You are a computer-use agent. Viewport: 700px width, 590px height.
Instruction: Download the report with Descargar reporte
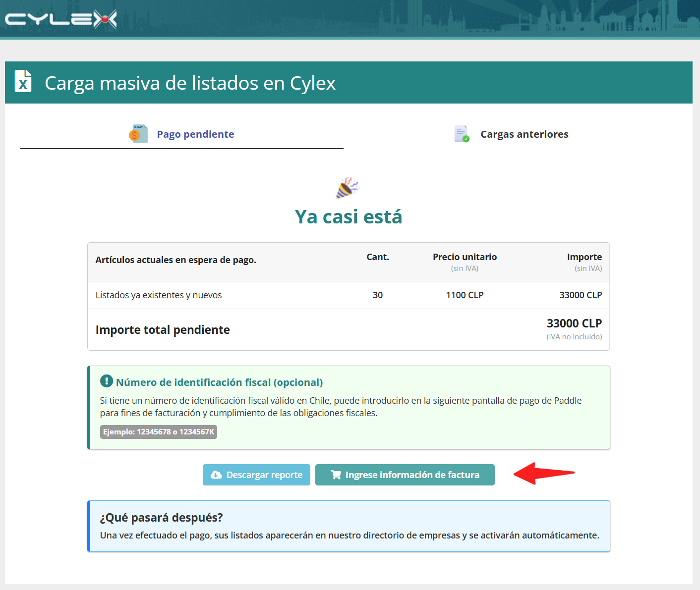pos(256,475)
